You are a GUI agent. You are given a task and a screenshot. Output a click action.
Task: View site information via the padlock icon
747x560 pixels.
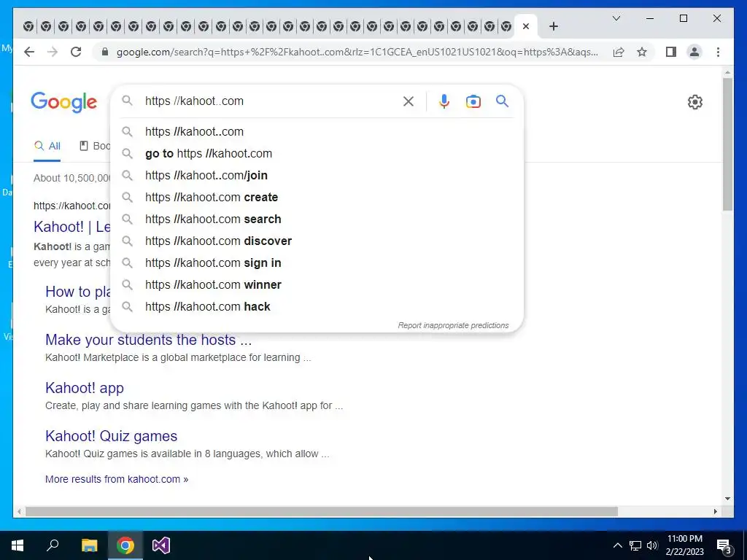[x=105, y=52]
